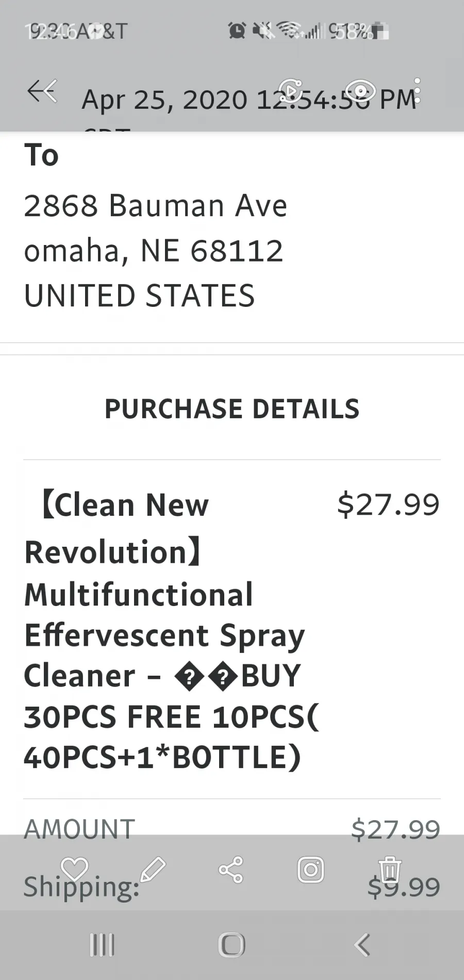
Task: Tap the Clean New Revolution product name
Action: tap(171, 630)
